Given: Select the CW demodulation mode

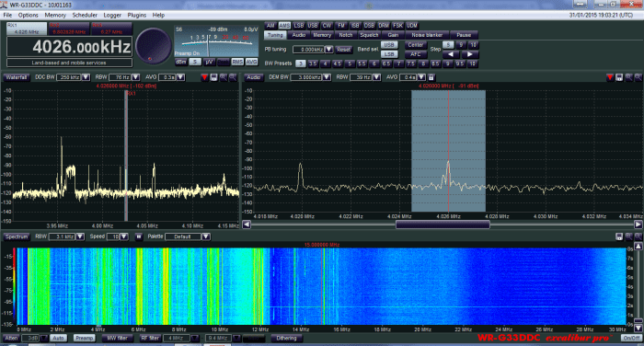Looking at the screenshot, I should coord(327,26).
